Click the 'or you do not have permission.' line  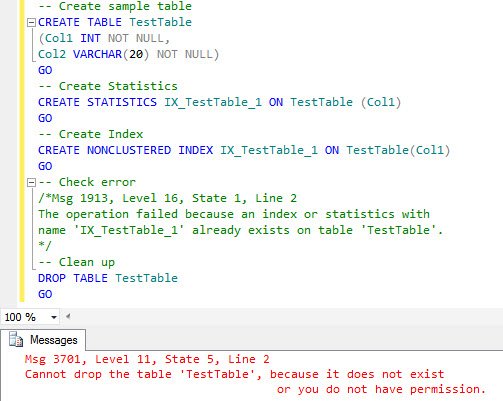[x=381, y=389]
